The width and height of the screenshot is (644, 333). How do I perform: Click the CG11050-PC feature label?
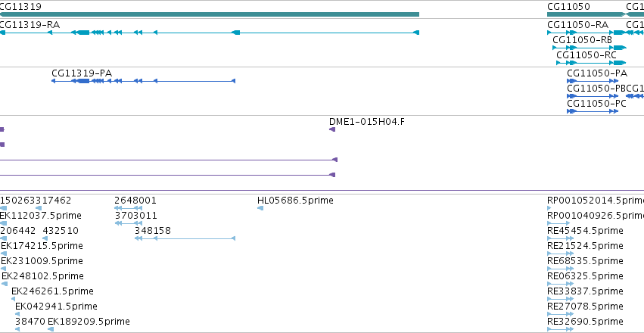pos(597,104)
